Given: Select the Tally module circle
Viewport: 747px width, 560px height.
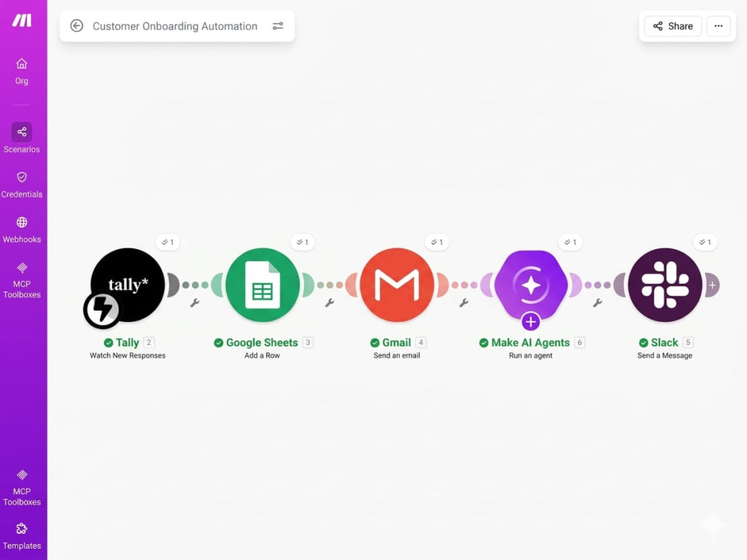Looking at the screenshot, I should (128, 284).
